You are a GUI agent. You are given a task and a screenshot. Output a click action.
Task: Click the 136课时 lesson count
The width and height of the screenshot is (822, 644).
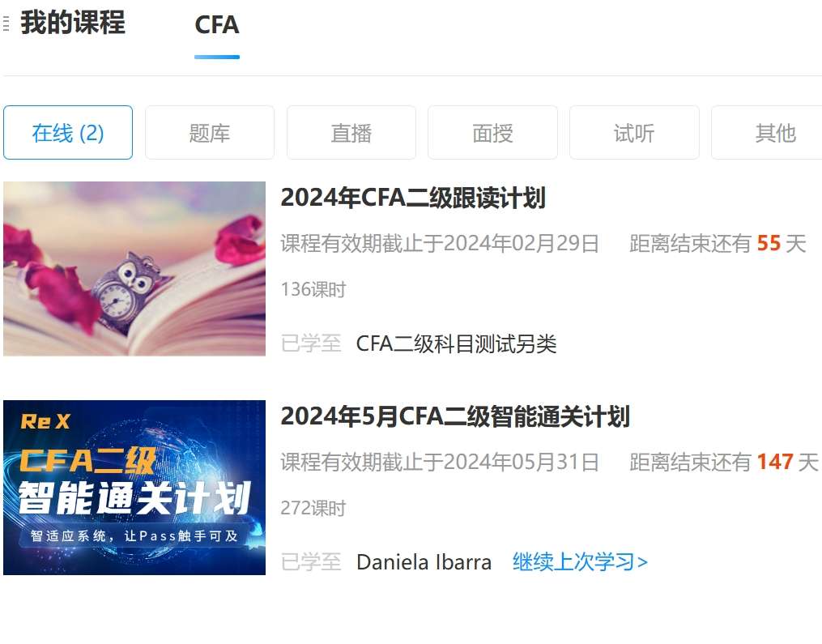tap(313, 289)
